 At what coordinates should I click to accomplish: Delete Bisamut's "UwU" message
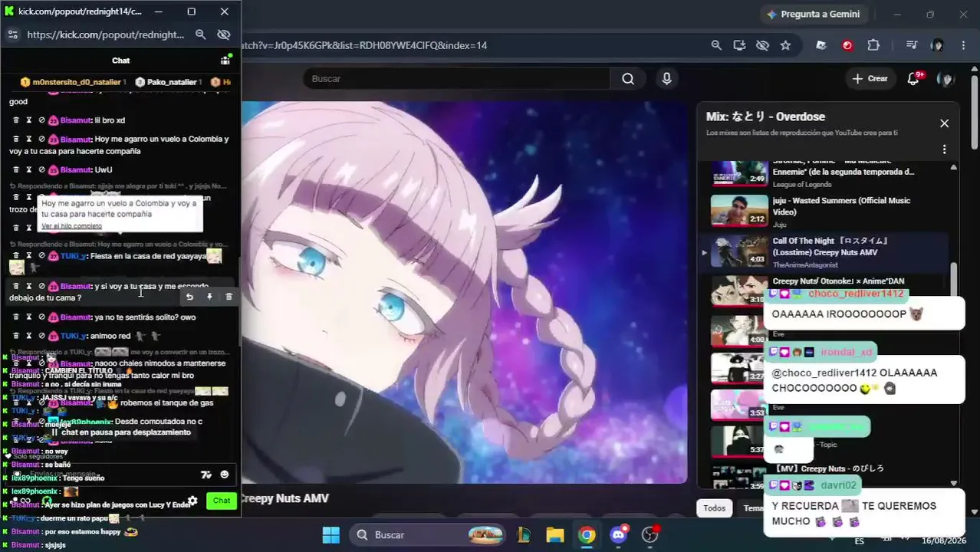[15, 169]
